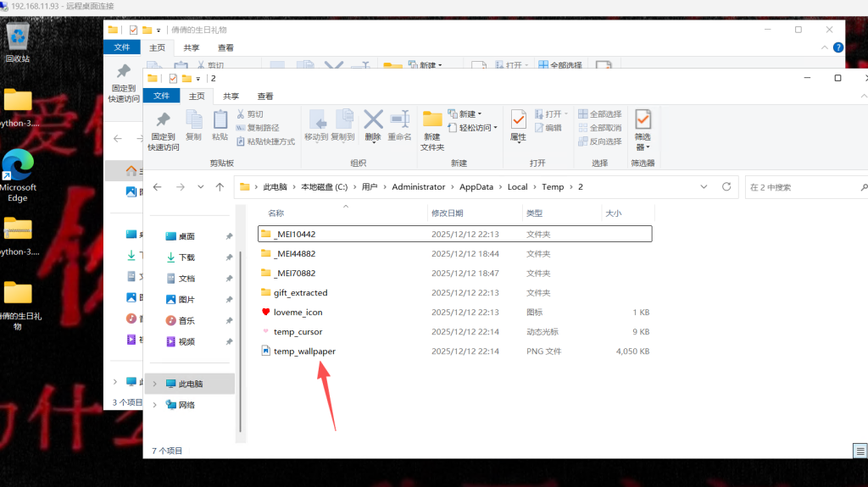Click the 删除 (delete) X icon
Screen dimensions: 868x487
click(373, 121)
